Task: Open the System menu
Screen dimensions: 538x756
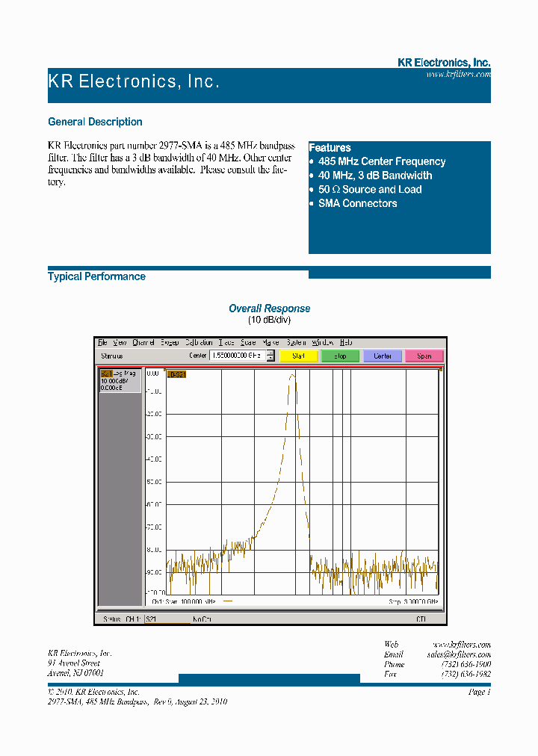Action: click(x=296, y=342)
